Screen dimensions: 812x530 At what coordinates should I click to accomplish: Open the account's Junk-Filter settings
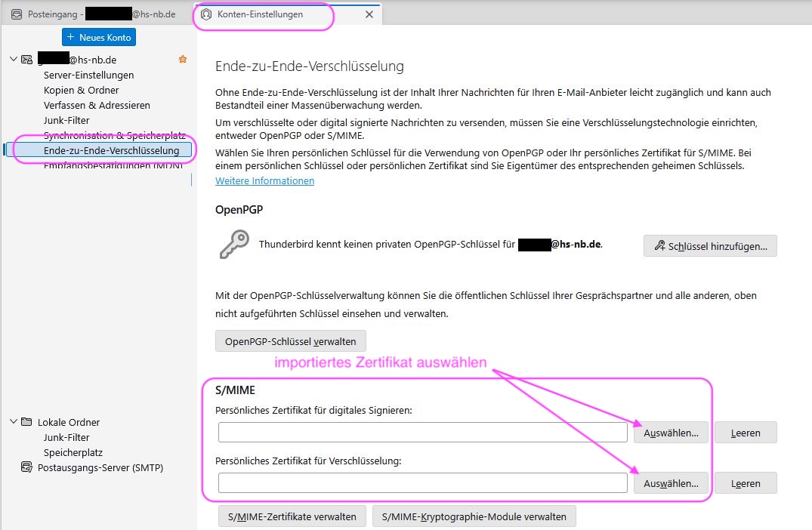[66, 120]
